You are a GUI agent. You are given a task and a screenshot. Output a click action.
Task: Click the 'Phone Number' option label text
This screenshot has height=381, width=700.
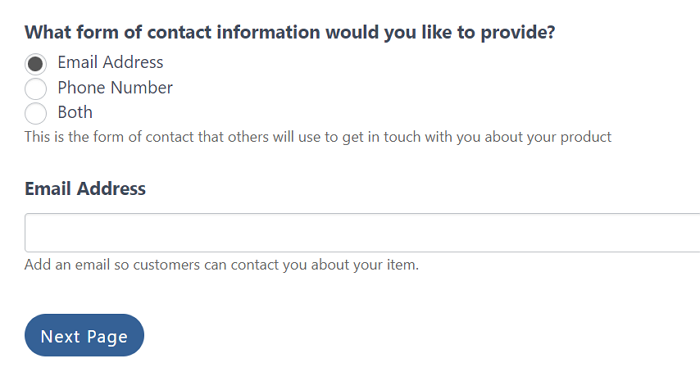click(115, 88)
